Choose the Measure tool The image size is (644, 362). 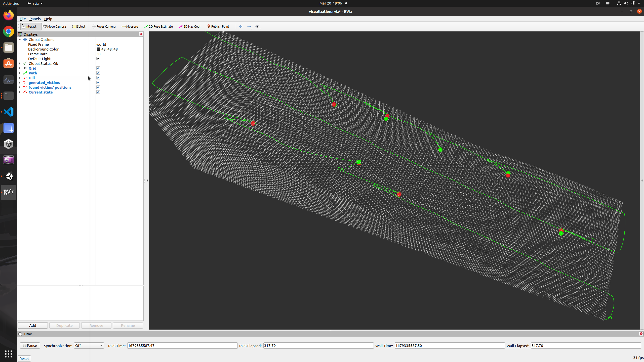coord(130,26)
